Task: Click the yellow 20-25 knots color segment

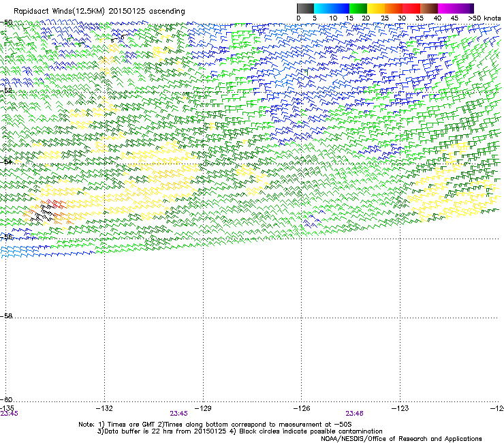Action: [376, 8]
